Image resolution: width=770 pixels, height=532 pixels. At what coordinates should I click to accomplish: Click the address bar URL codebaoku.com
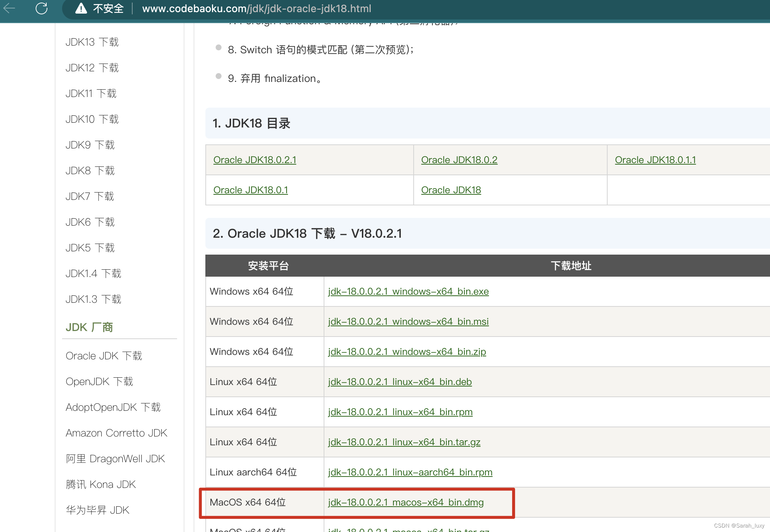(x=256, y=8)
